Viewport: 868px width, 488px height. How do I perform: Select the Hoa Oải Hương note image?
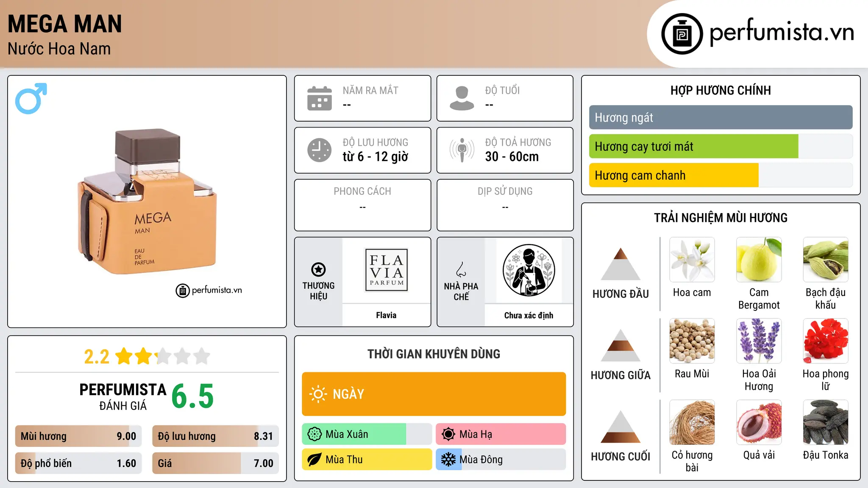click(x=759, y=341)
